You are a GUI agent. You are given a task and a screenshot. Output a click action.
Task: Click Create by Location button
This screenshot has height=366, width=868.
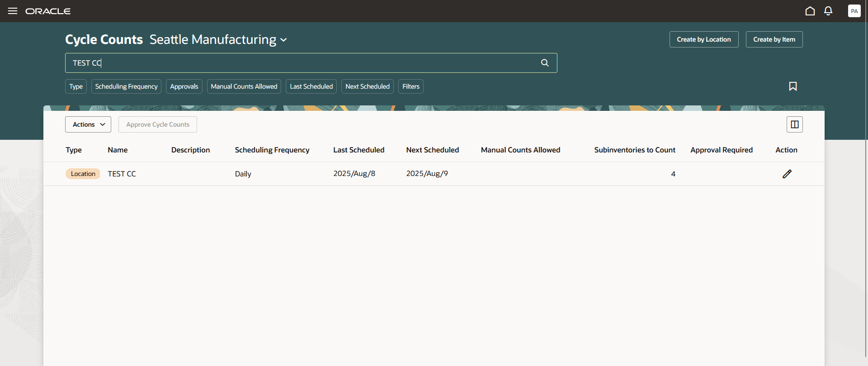coord(704,39)
